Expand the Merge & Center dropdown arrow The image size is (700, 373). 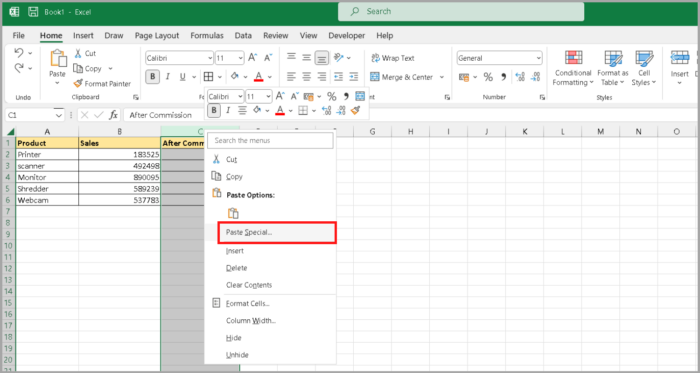coord(442,77)
